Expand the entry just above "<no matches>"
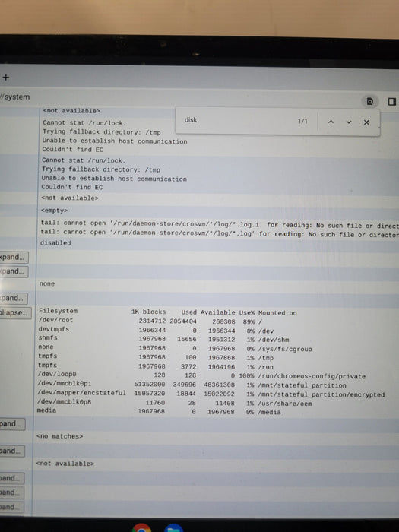 click(12, 424)
